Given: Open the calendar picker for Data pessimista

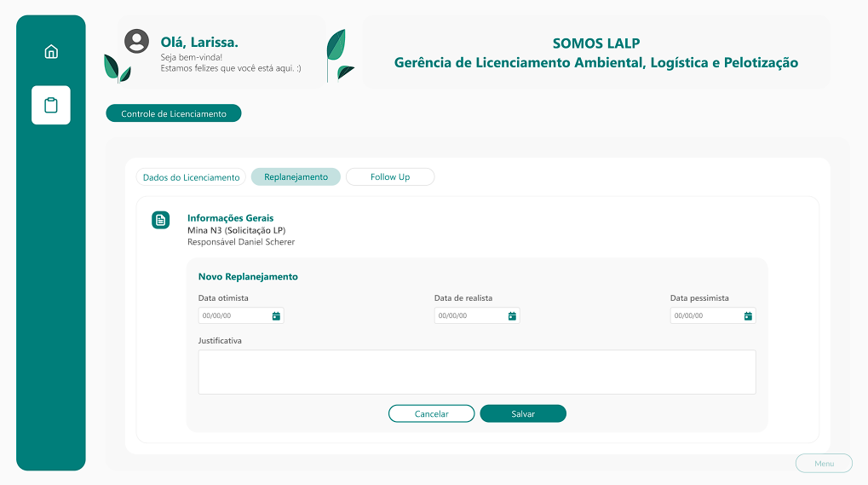Looking at the screenshot, I should point(748,315).
